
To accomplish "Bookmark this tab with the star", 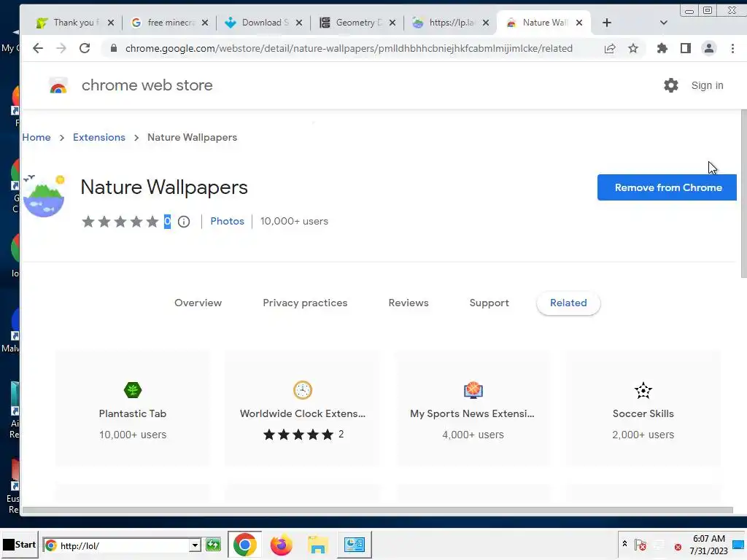I will 633,48.
